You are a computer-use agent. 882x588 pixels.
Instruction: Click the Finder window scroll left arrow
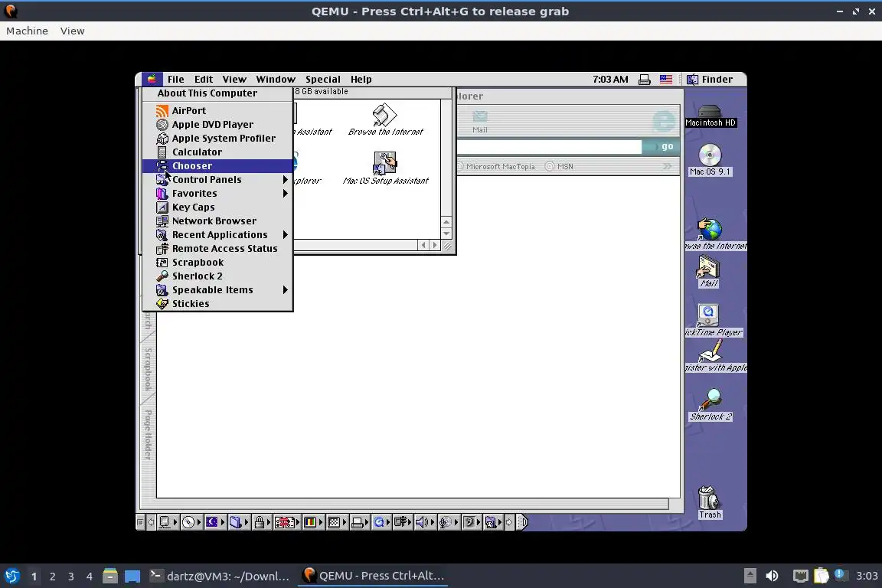pyautogui.click(x=423, y=245)
